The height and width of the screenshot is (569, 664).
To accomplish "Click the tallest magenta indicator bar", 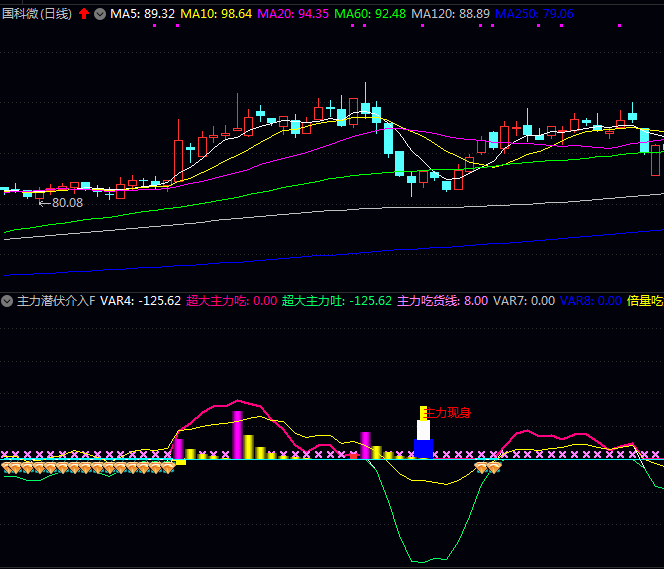I will (237, 434).
